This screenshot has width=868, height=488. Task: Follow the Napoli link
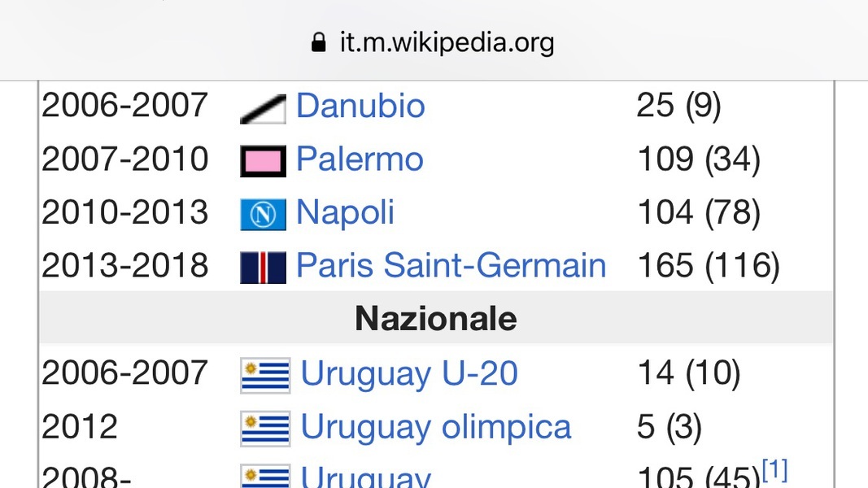click(346, 212)
